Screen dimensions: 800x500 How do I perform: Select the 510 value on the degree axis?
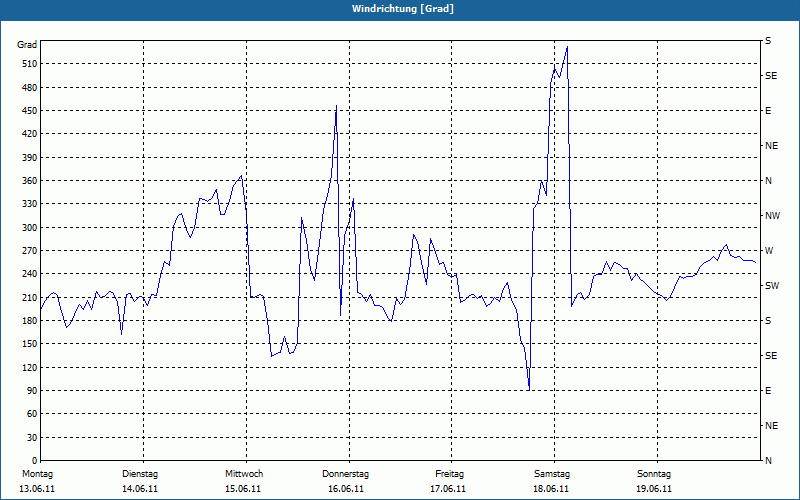(x=29, y=64)
